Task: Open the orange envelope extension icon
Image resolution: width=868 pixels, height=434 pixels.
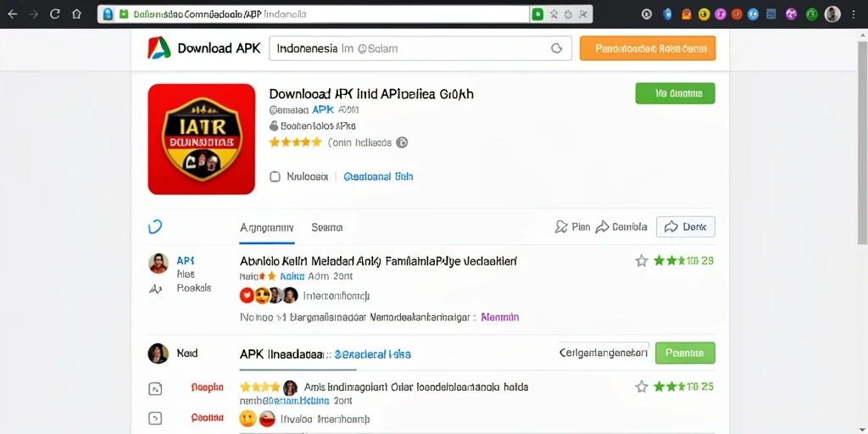Action: (687, 14)
